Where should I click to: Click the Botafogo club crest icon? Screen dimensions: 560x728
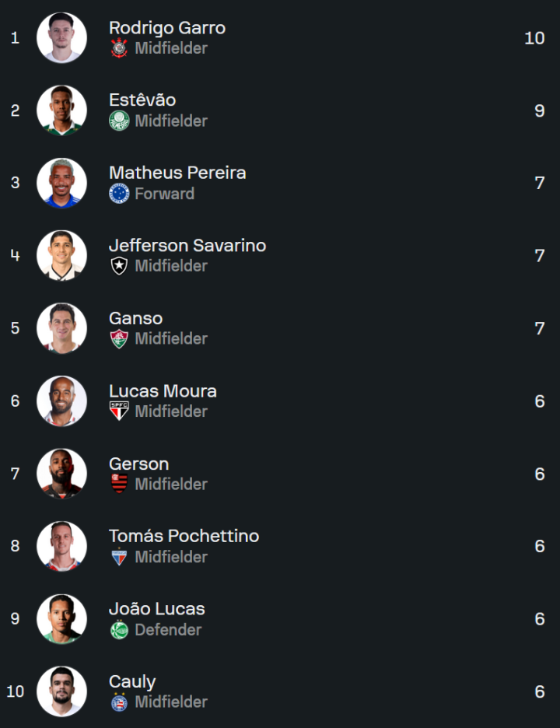(119, 266)
